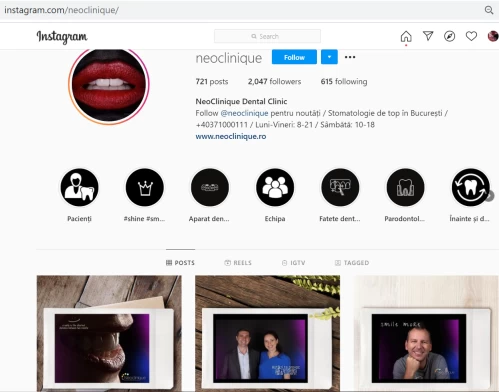Switch to the Reels tab
499x392 pixels.
click(x=238, y=263)
